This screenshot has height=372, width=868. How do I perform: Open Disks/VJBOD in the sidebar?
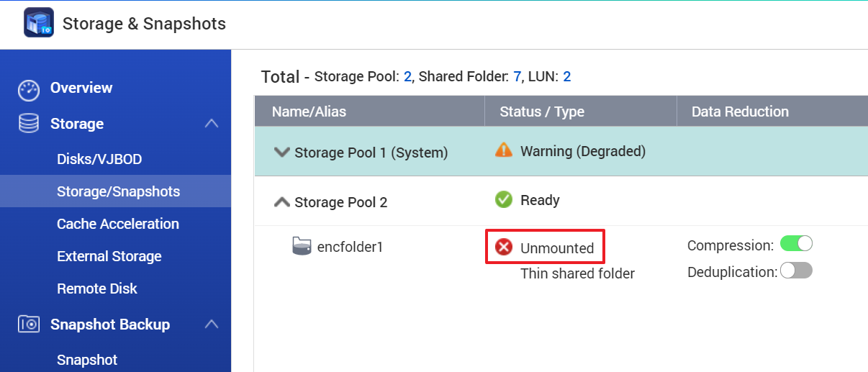tap(104, 159)
